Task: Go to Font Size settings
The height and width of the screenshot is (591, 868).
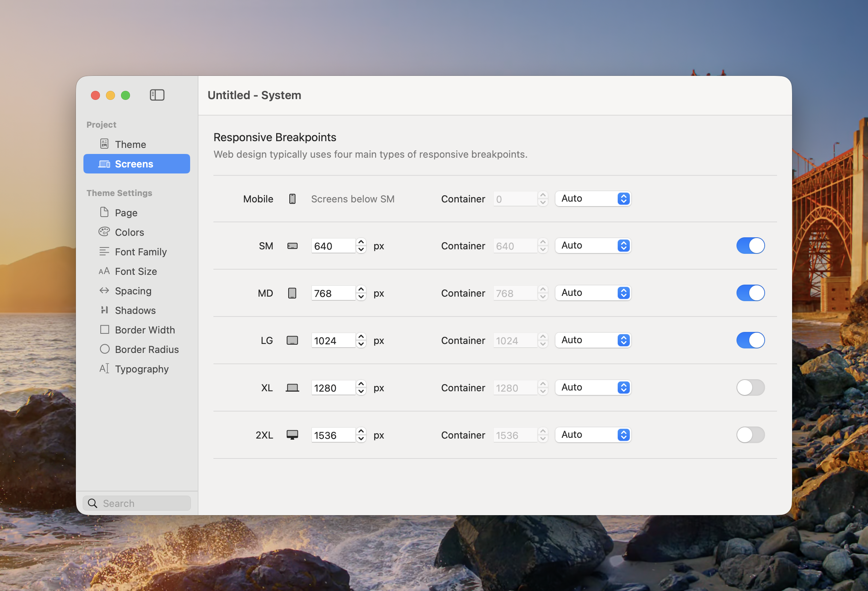Action: [x=137, y=271]
